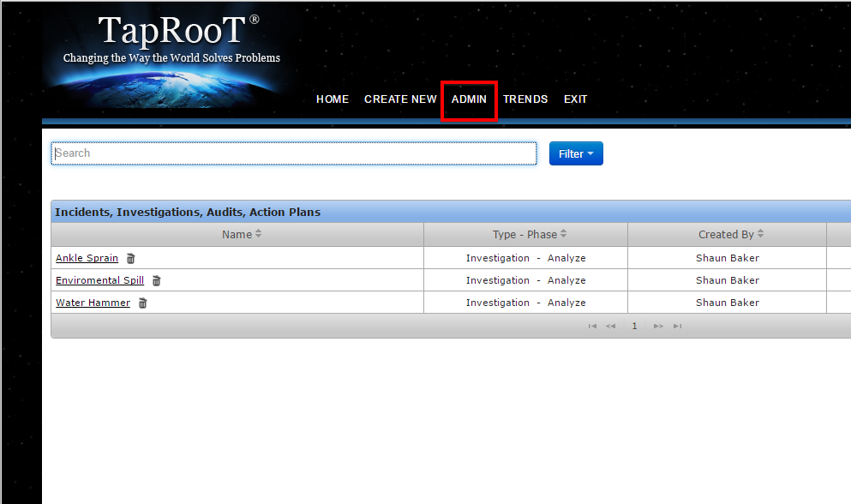View the Water Hammer investigation
The width and height of the screenshot is (851, 504).
93,303
